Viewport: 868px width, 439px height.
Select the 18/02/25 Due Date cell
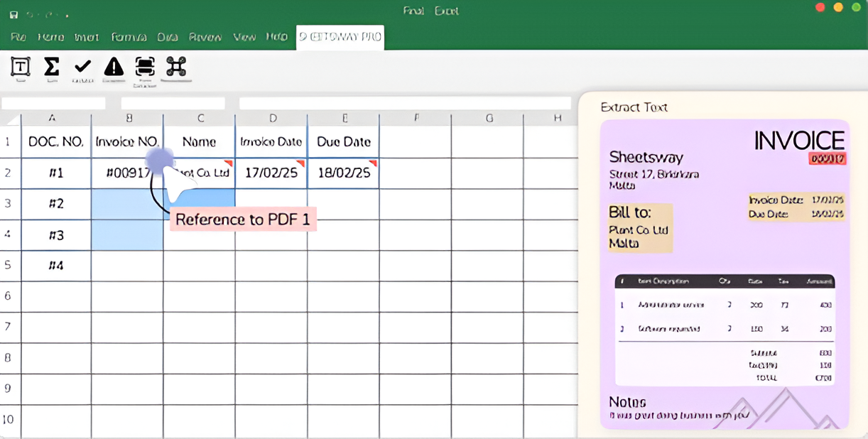343,173
